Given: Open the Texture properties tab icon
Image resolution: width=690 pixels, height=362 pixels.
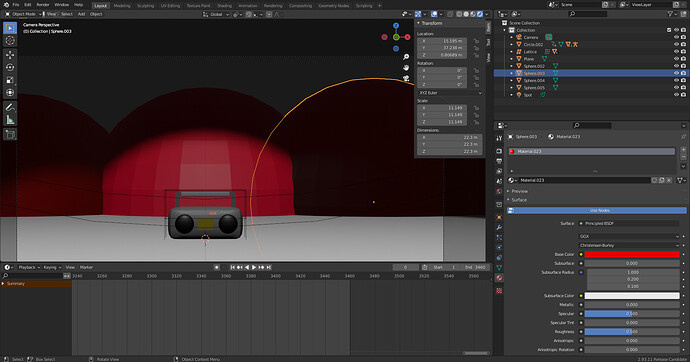Looking at the screenshot, I should coord(499,291).
